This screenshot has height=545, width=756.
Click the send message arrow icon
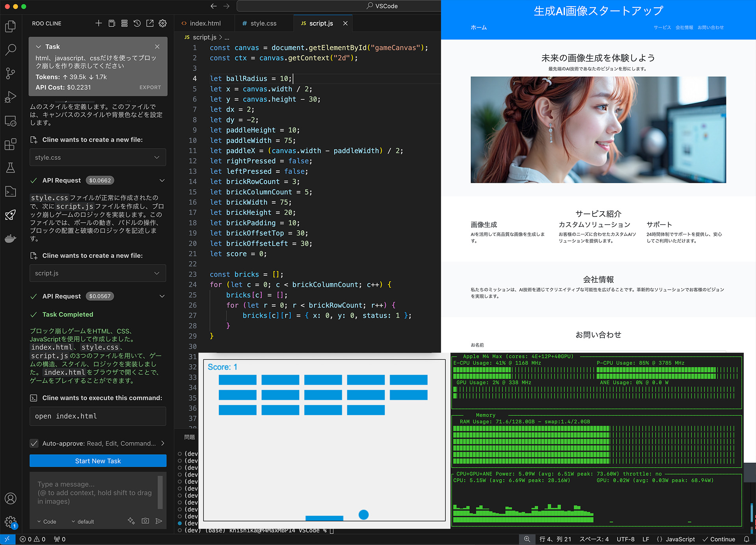tap(159, 521)
